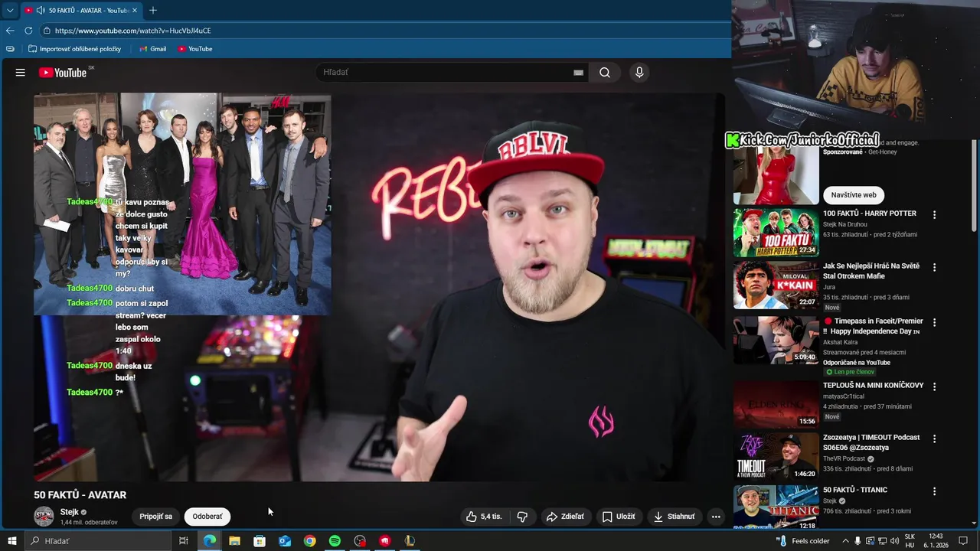Open the YouTube hamburger guide menu
Screen dimensions: 980x551
pyautogui.click(x=21, y=73)
